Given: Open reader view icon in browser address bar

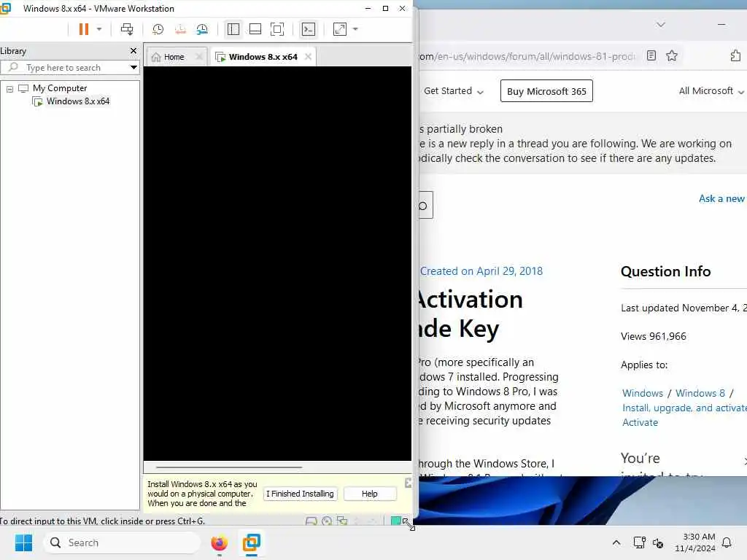Looking at the screenshot, I should click(x=651, y=55).
